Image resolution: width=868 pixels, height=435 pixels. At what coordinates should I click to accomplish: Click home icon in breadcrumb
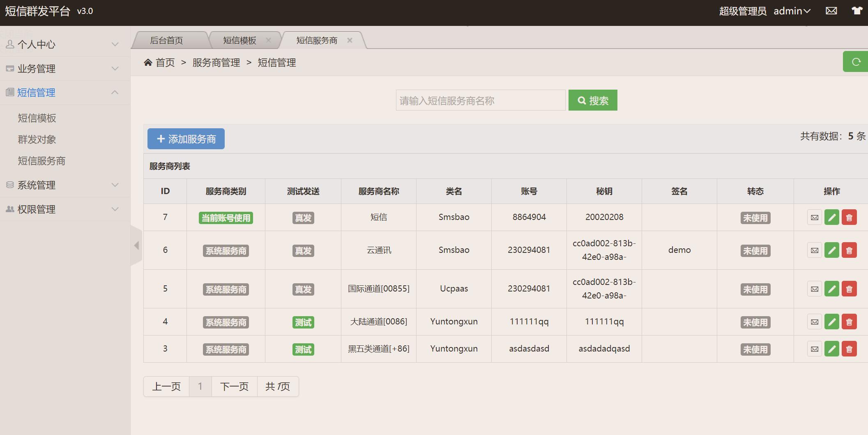(148, 62)
